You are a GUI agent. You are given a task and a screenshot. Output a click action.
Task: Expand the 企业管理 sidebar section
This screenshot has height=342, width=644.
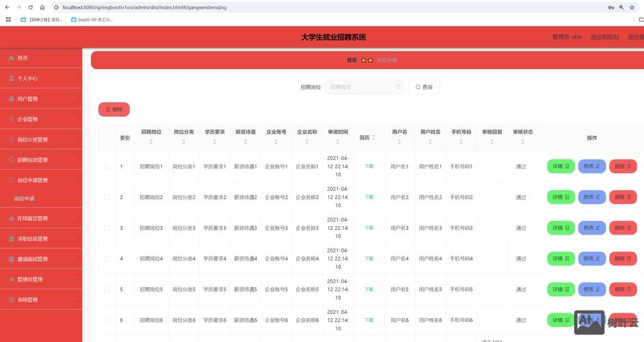click(41, 119)
